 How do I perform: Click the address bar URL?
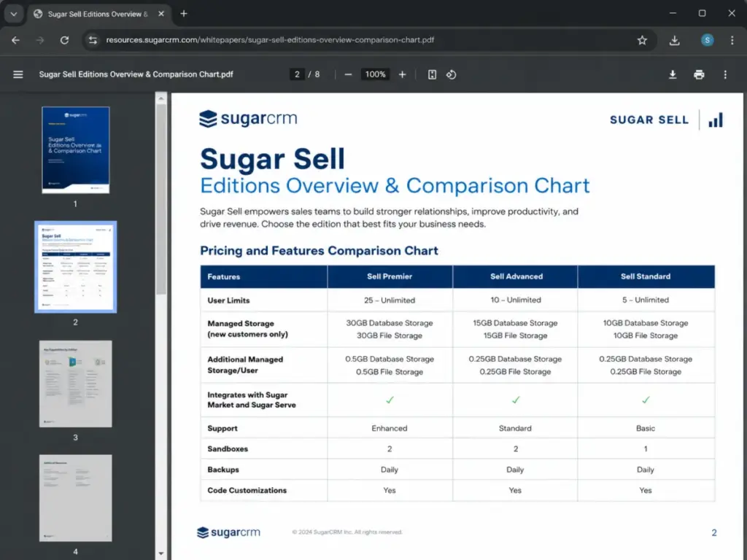(270, 40)
